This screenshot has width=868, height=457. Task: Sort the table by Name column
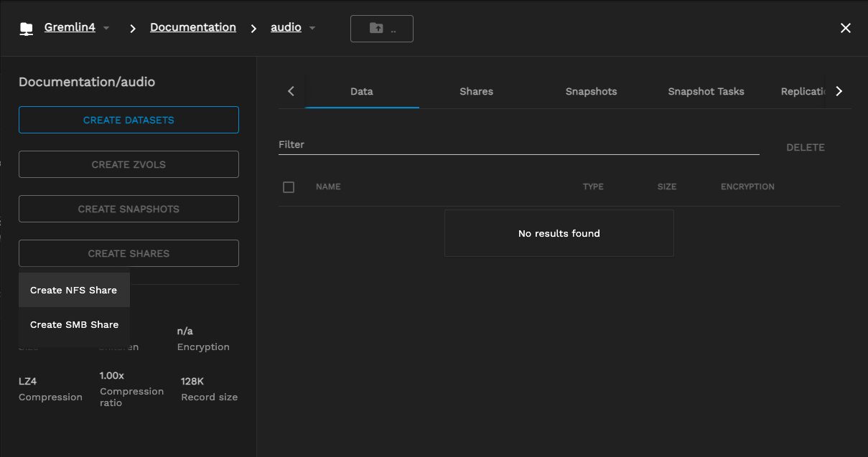pos(328,187)
